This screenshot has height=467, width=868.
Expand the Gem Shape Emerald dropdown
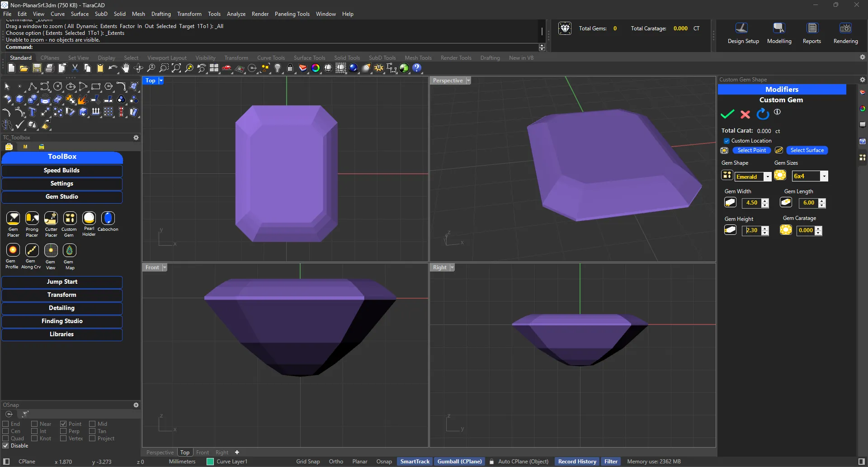coord(767,176)
